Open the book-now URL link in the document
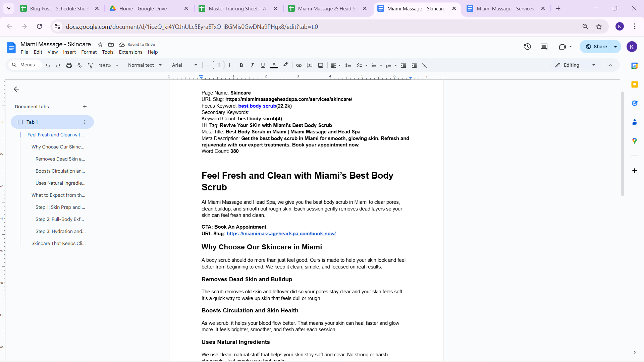The image size is (644, 362). (x=281, y=234)
